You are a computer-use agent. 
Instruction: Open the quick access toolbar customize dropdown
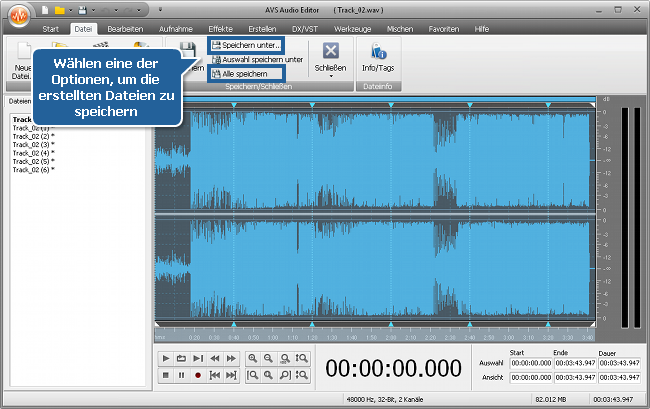pyautogui.click(x=162, y=9)
